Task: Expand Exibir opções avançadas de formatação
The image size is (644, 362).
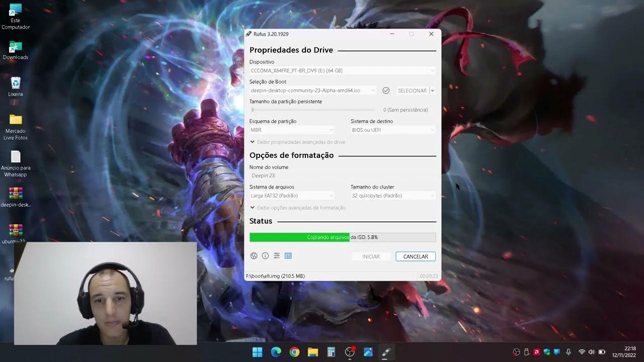Action: tap(298, 208)
